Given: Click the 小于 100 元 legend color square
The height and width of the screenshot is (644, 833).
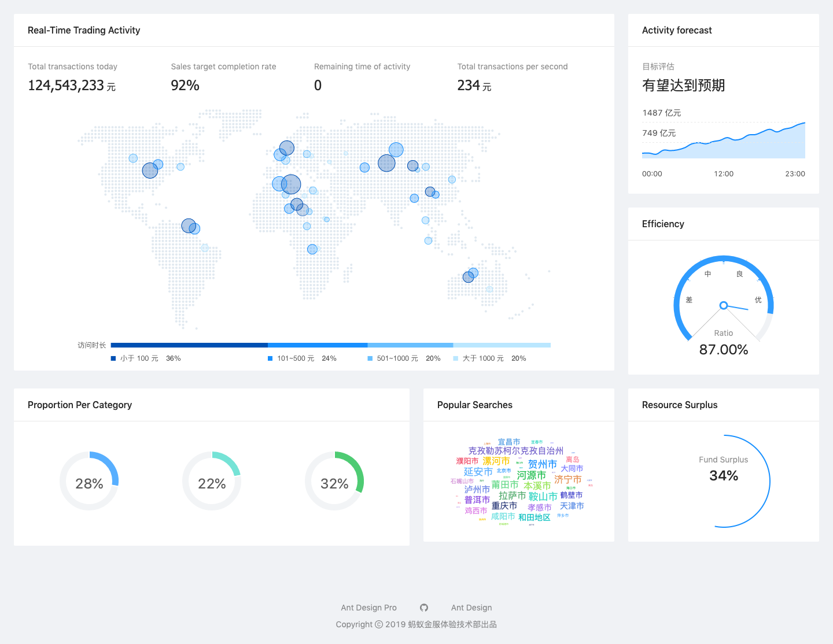Looking at the screenshot, I should [x=113, y=358].
